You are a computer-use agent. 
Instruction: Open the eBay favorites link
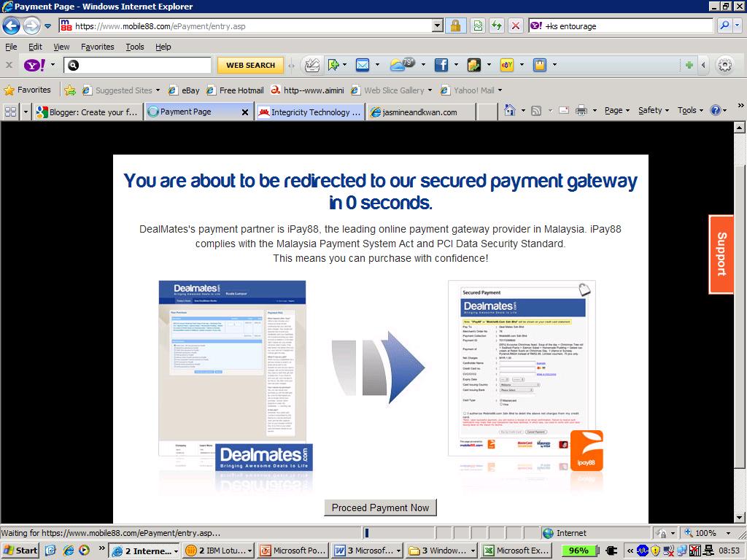pyautogui.click(x=184, y=90)
